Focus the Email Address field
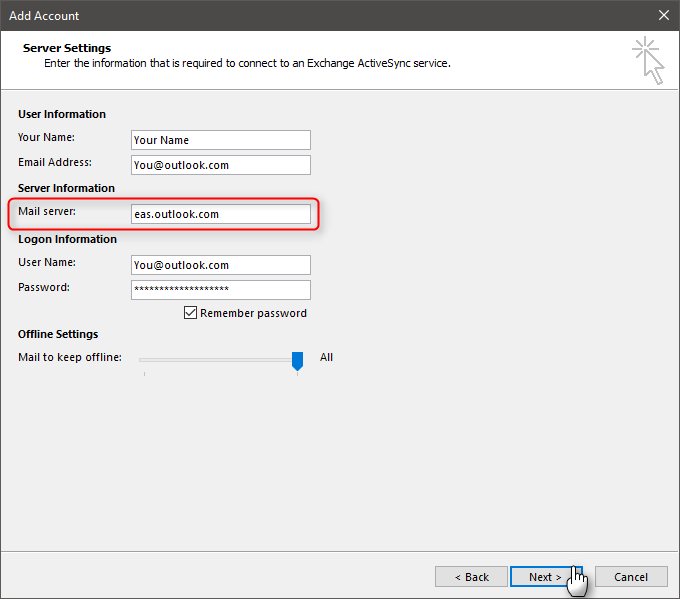 pyautogui.click(x=221, y=165)
